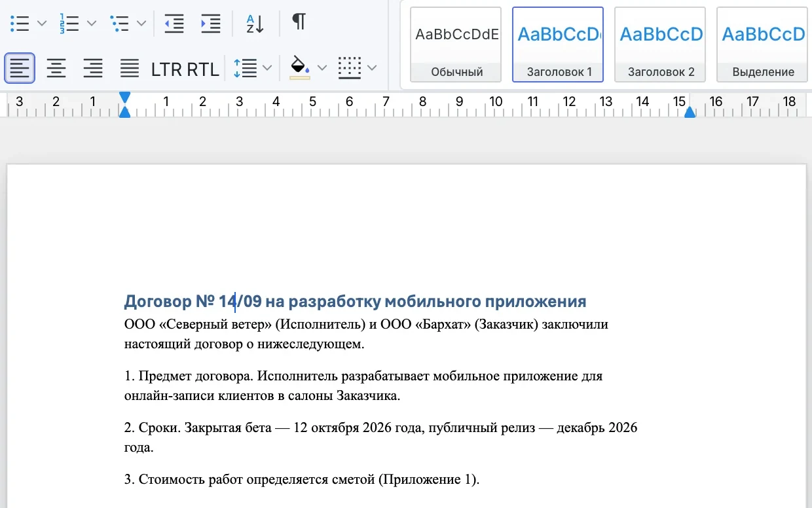
Task: Open background color dropdown arrow
Action: tap(322, 68)
